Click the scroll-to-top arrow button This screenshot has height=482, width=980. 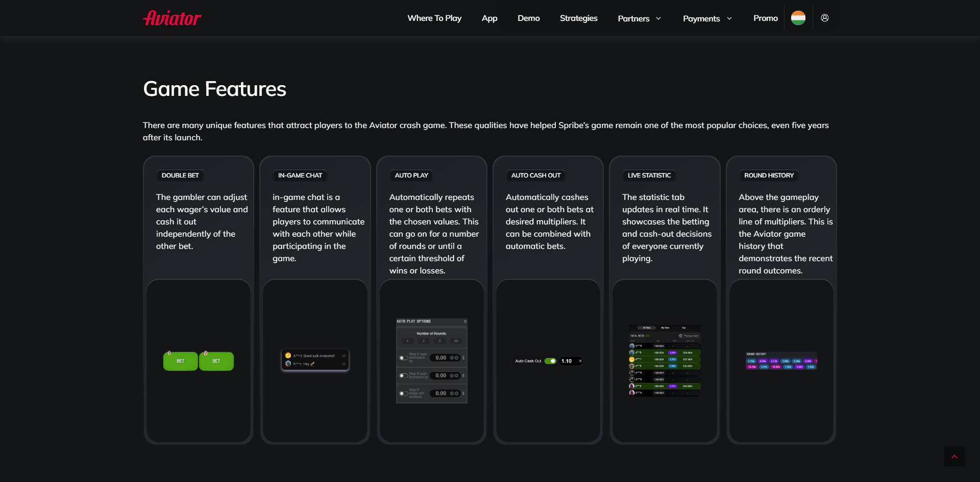click(x=954, y=456)
